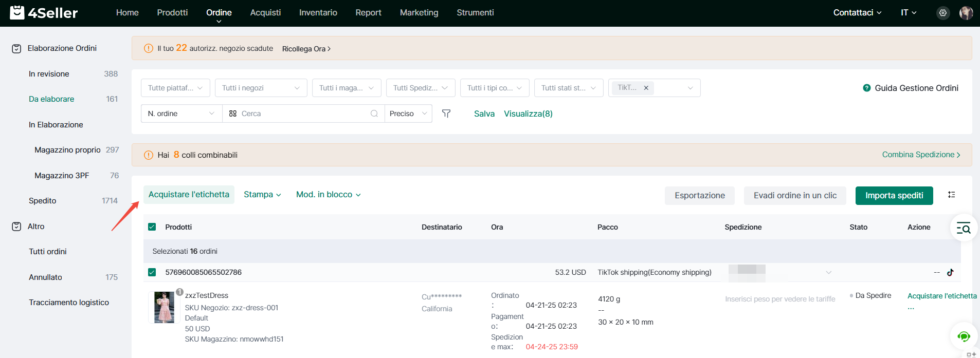Expand the Tutte piattaforme dropdown
Viewport: 980px width, 358px height.
[x=175, y=88]
